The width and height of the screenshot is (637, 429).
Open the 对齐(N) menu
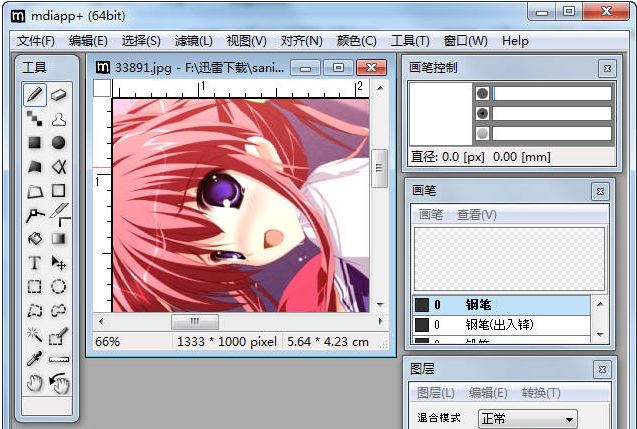301,41
